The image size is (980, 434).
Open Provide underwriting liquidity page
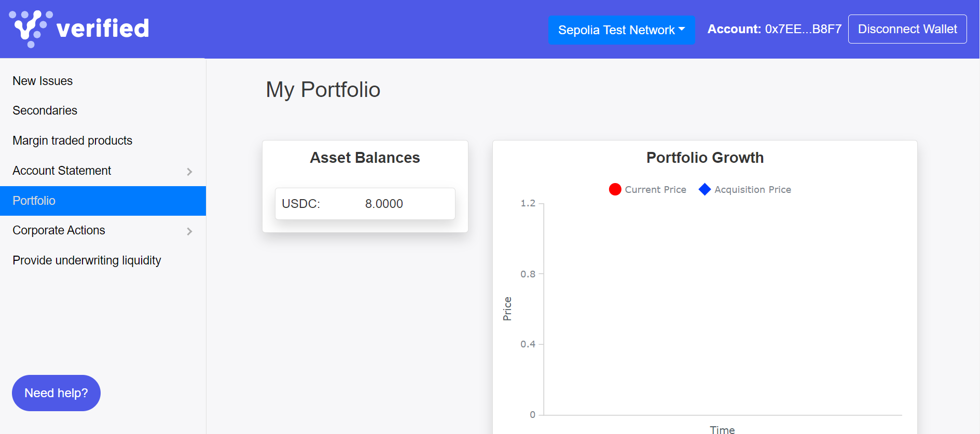click(87, 260)
